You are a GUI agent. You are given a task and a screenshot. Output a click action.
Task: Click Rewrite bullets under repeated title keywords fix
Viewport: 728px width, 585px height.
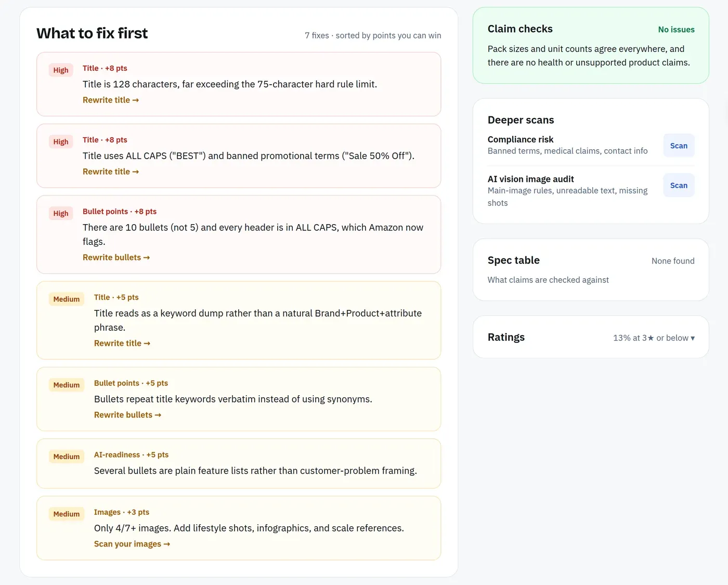128,415
